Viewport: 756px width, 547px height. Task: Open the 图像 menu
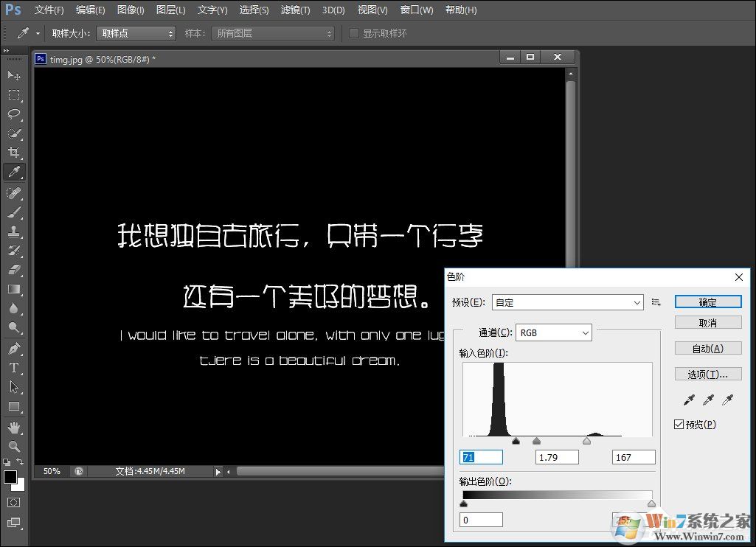coord(130,10)
